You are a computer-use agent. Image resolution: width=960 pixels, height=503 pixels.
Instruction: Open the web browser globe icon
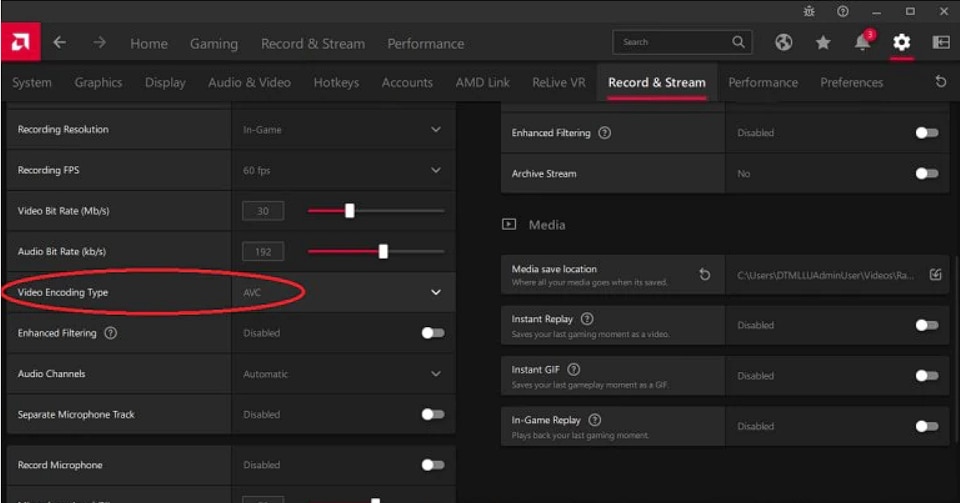(783, 42)
